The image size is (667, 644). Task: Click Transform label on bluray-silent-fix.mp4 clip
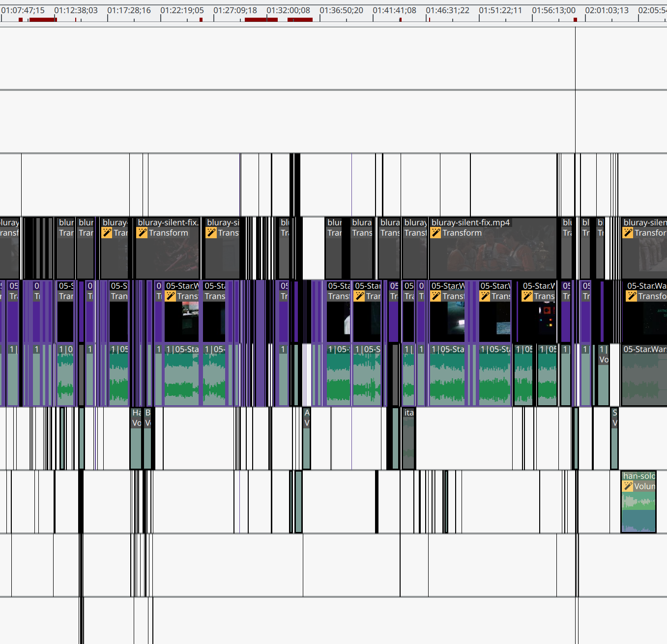click(x=462, y=233)
